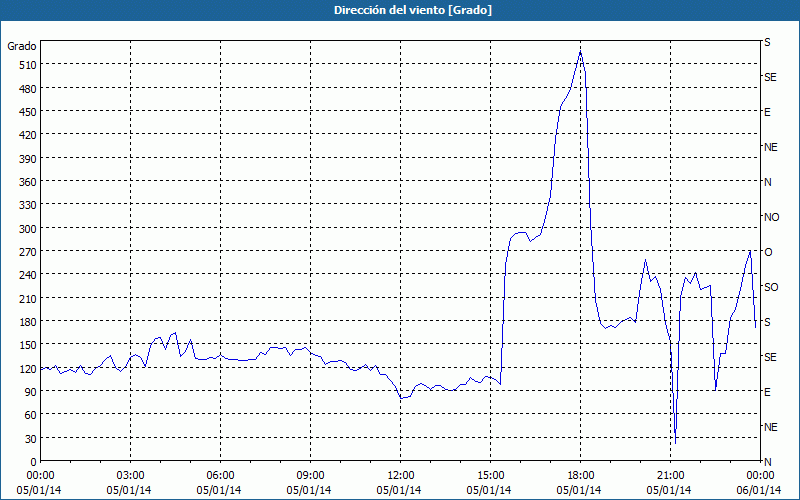The height and width of the screenshot is (500, 800).
Task: Click the 09:00 time axis label
Action: click(310, 476)
